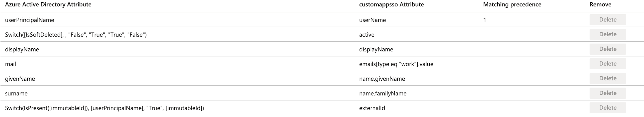This screenshot has width=644, height=117.
Task: Click the emails work value target attribute
Action: (396, 64)
